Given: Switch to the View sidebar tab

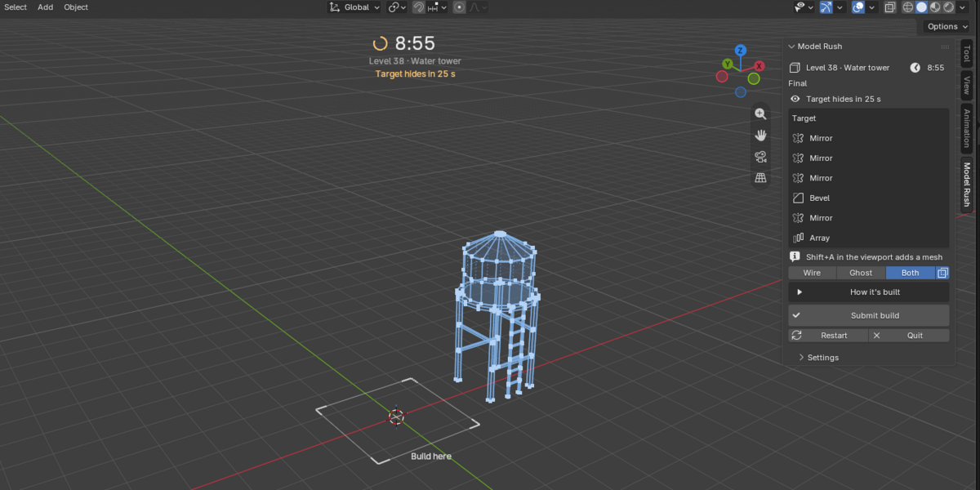Looking at the screenshot, I should click(x=966, y=85).
